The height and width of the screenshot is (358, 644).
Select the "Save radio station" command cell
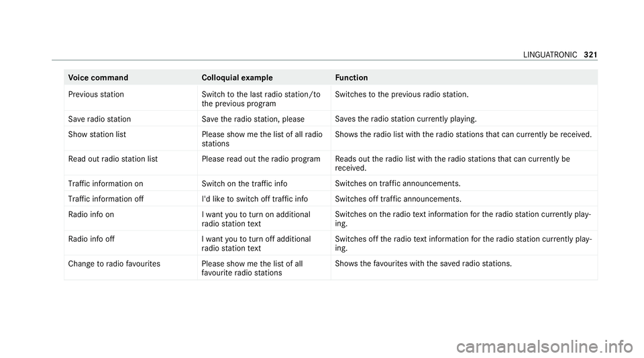click(x=99, y=119)
